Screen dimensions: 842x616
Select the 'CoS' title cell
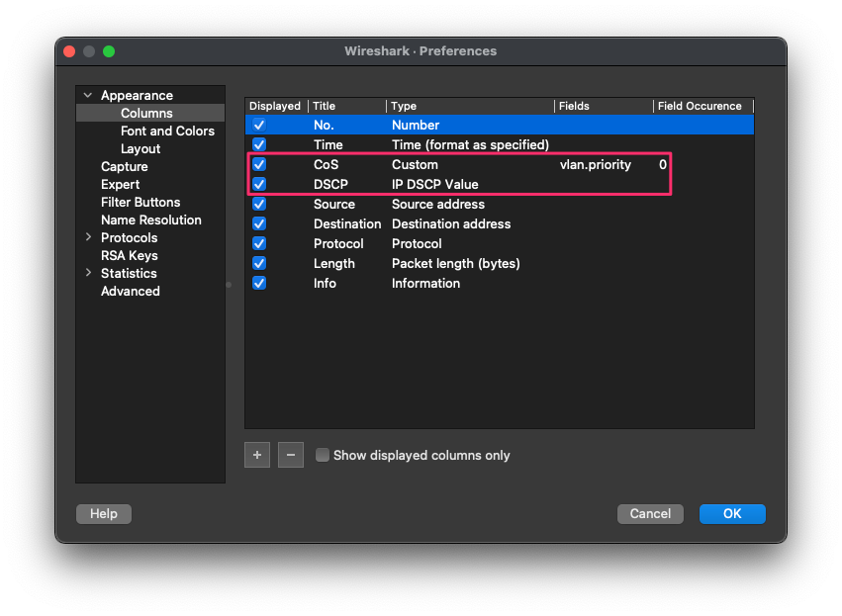click(326, 165)
